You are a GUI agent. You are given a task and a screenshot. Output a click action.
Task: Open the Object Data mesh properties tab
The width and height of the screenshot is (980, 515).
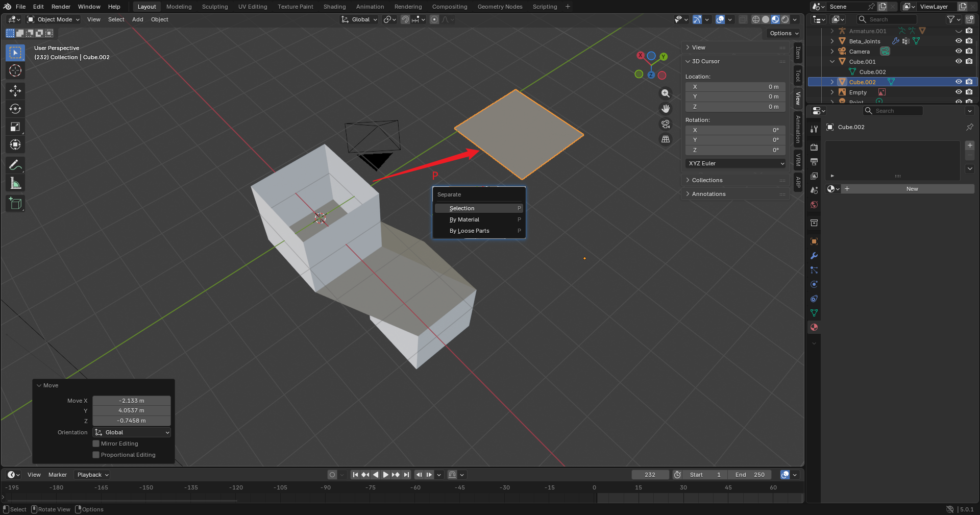click(814, 313)
